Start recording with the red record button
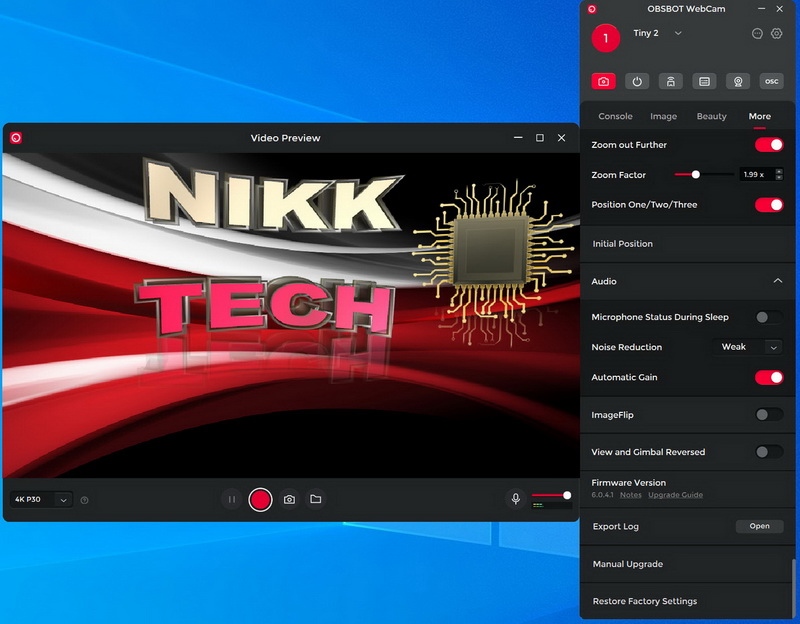The height and width of the screenshot is (624, 800). coord(260,500)
